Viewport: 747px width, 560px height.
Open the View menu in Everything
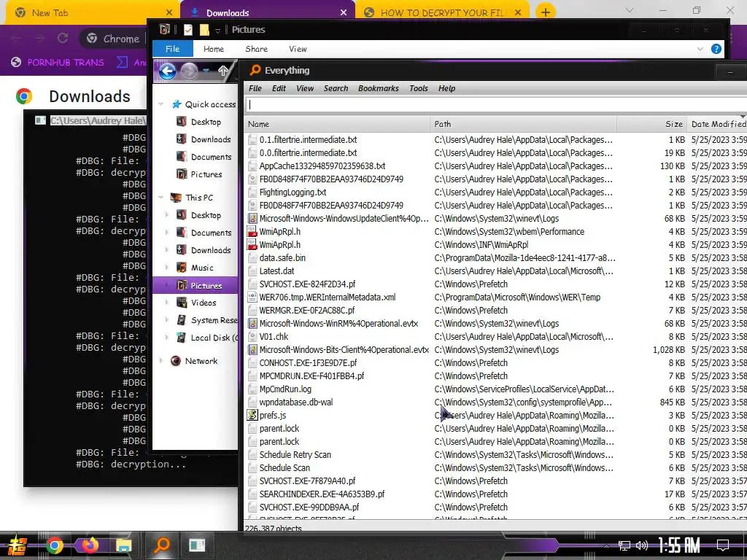tap(305, 88)
